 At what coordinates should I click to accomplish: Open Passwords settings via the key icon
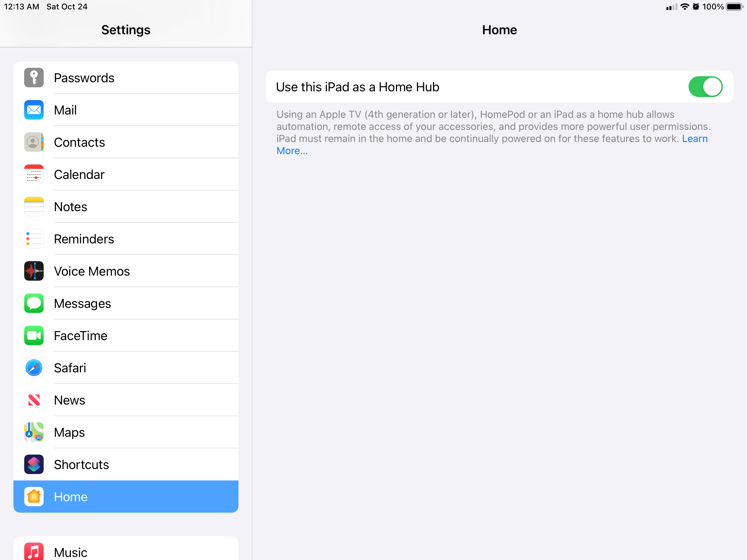[x=34, y=77]
